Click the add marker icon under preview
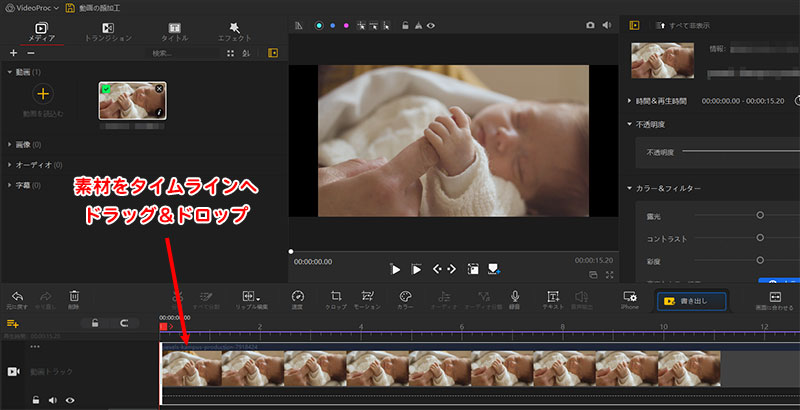800x410 pixels. (494, 269)
